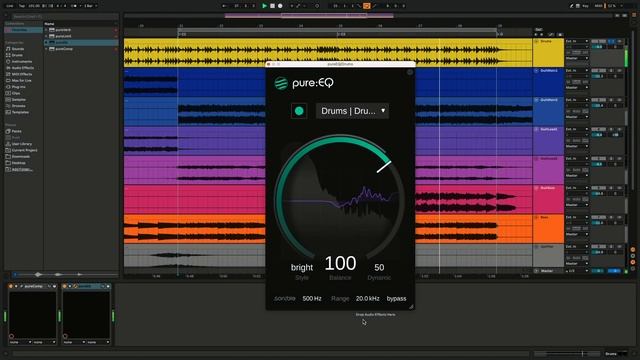
Task: Click the Plug-ins category icon
Action: (x=8, y=87)
